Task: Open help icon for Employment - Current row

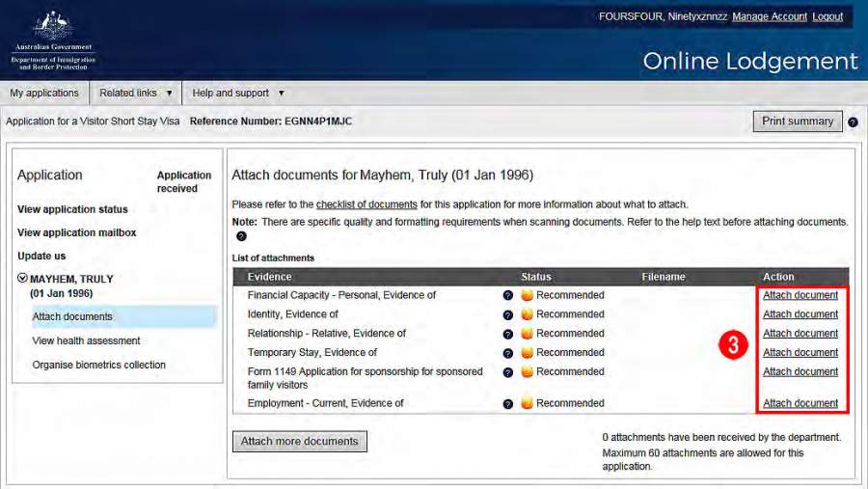Action: (507, 404)
